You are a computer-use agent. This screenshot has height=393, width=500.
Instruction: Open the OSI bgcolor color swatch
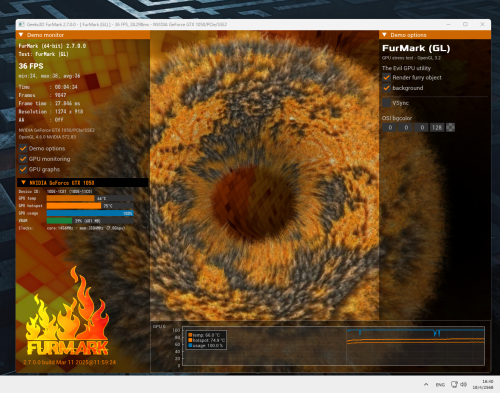click(x=450, y=127)
